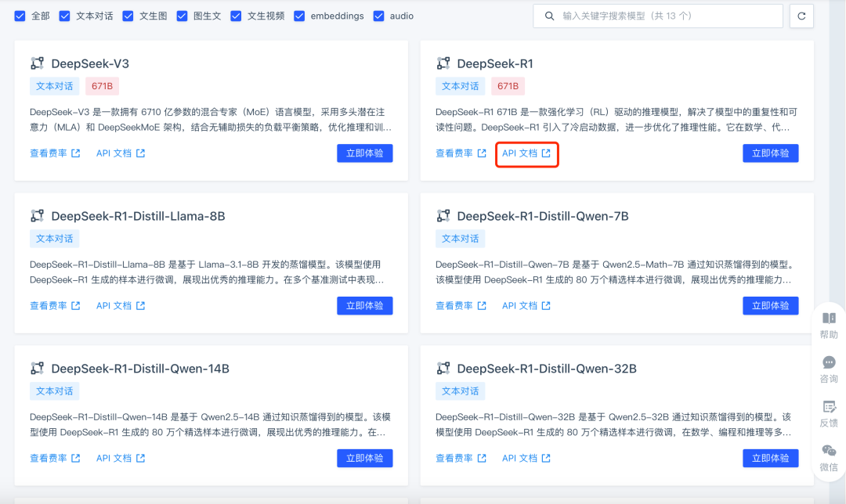
Task: Click the 671B tag on DeepSeek-R1
Action: coord(508,86)
